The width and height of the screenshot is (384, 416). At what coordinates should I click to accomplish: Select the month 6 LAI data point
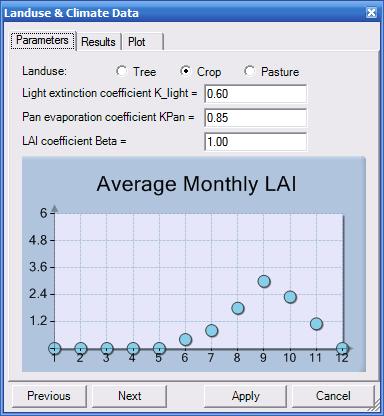point(185,340)
